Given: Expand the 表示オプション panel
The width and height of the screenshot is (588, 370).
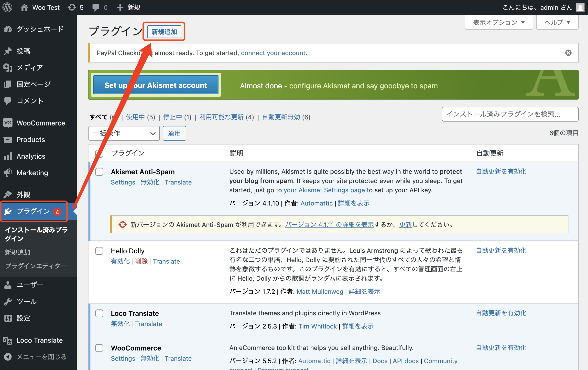Looking at the screenshot, I should pyautogui.click(x=499, y=22).
